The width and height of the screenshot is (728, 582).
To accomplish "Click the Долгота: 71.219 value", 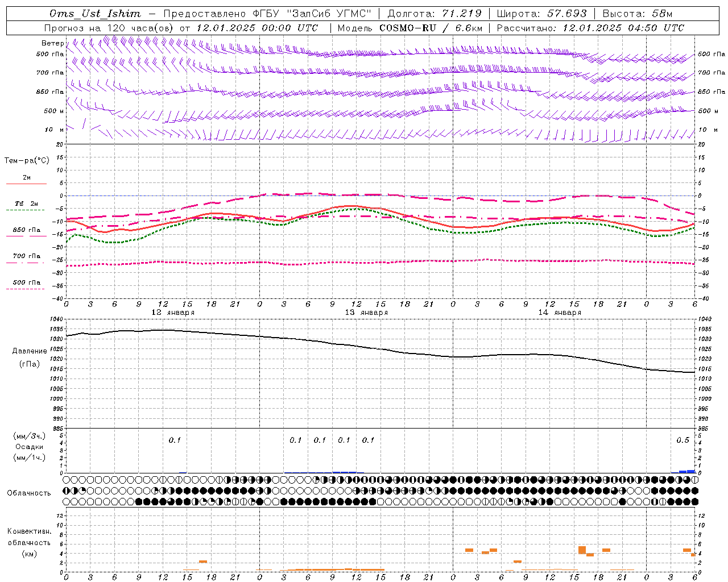I will click(x=433, y=14).
